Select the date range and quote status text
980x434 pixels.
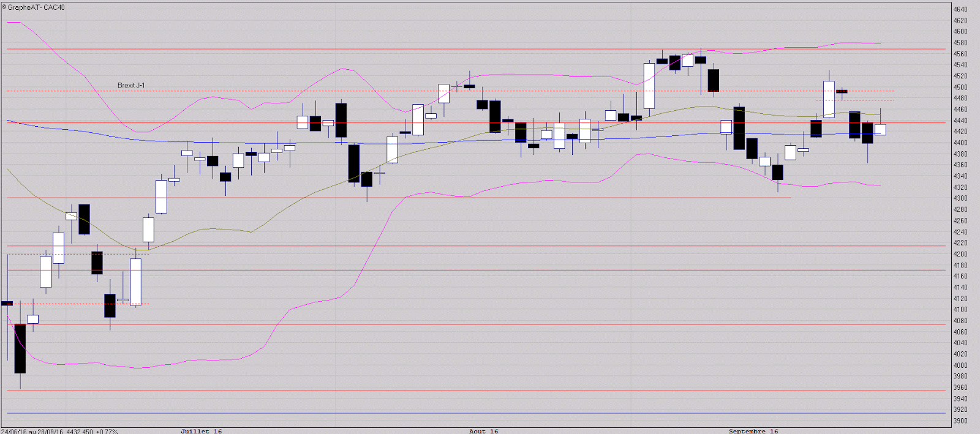[59, 431]
